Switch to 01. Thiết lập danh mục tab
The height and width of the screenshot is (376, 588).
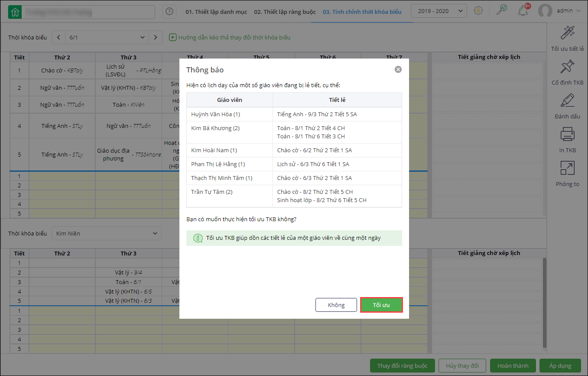pyautogui.click(x=216, y=12)
